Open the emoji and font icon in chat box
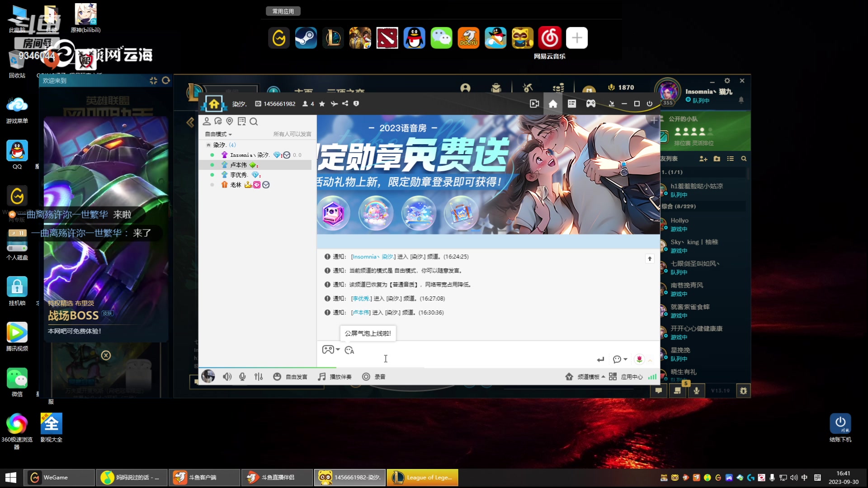The image size is (868, 488). tap(349, 350)
